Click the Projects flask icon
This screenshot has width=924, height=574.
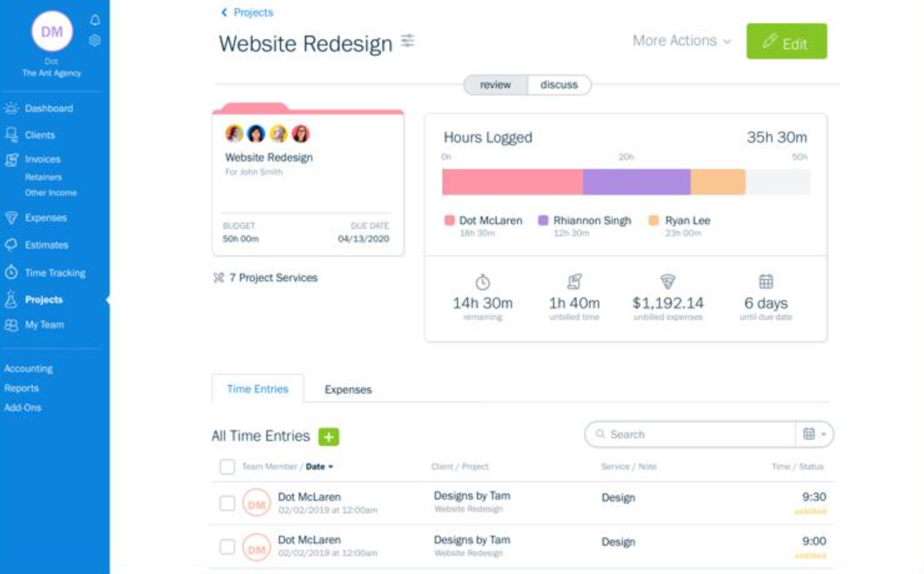11,299
